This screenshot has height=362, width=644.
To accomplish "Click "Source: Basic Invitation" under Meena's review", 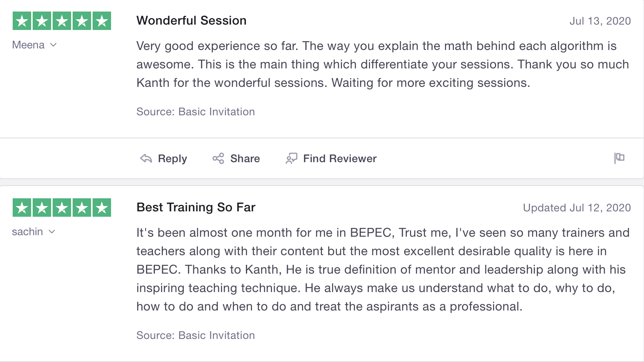I will 196,111.
